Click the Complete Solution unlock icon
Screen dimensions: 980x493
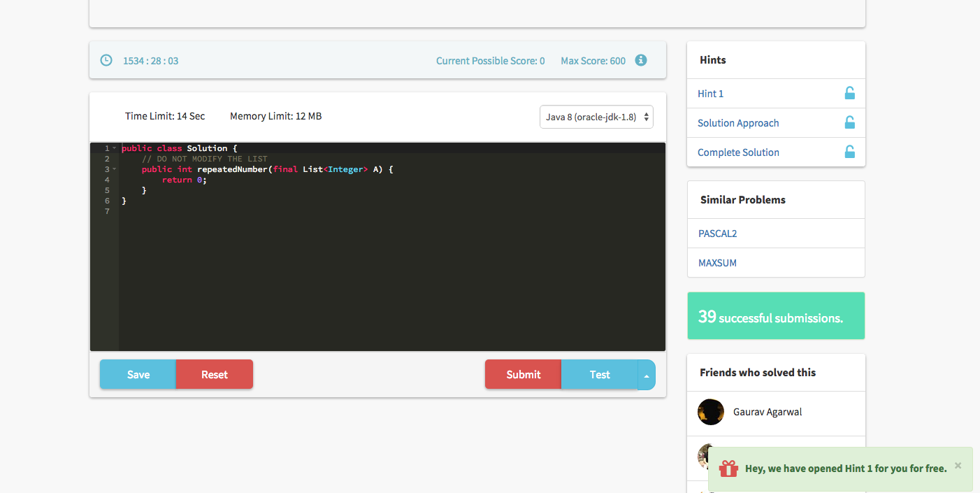click(849, 152)
